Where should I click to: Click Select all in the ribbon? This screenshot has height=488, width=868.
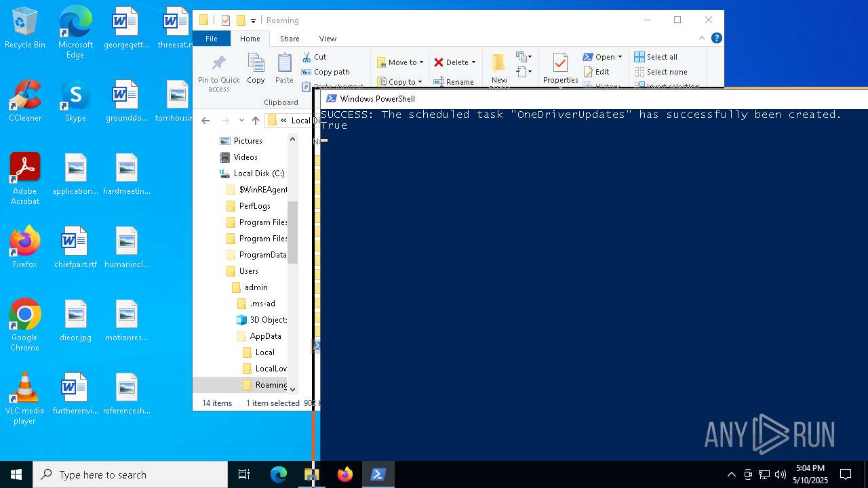656,57
